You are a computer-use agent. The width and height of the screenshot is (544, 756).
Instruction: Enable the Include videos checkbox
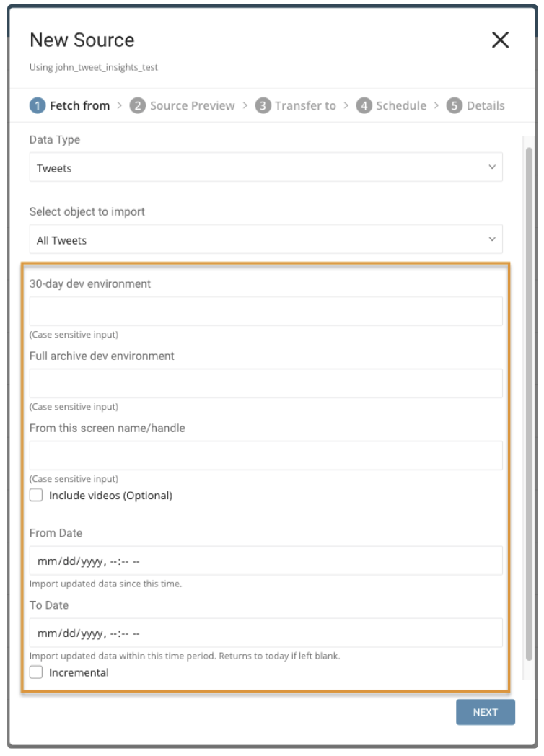36,496
